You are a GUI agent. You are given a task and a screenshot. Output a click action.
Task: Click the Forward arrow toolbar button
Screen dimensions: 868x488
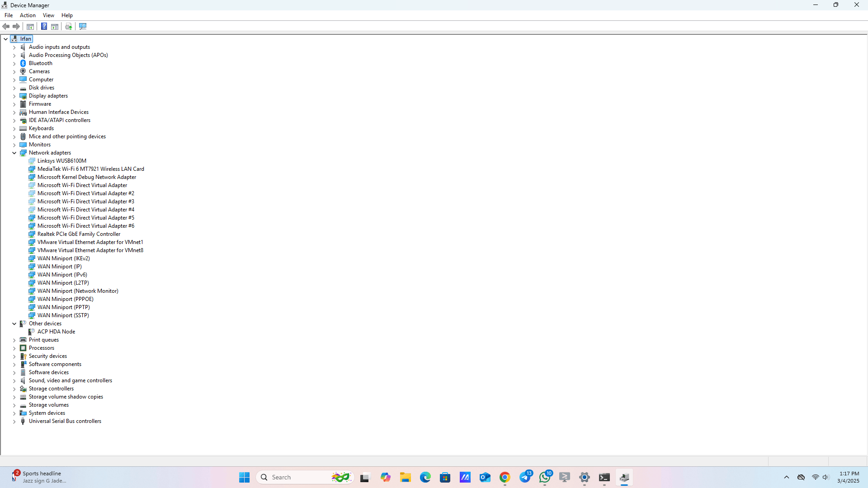[16, 27]
